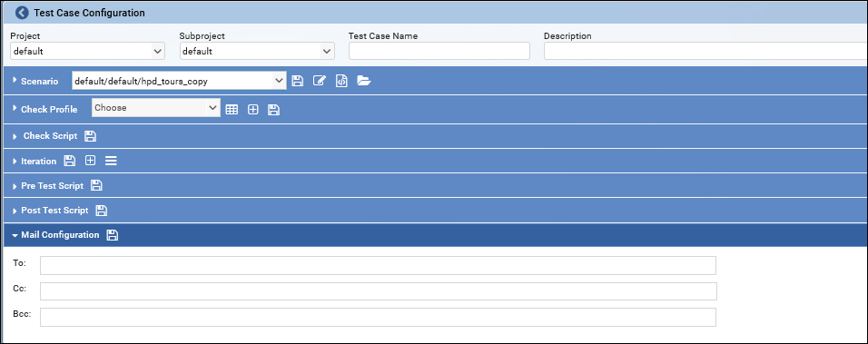Click the To: email field

[x=378, y=265]
